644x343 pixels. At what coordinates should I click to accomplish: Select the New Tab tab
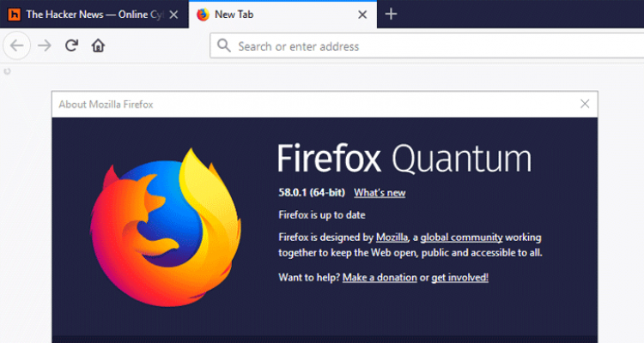pyautogui.click(x=283, y=15)
